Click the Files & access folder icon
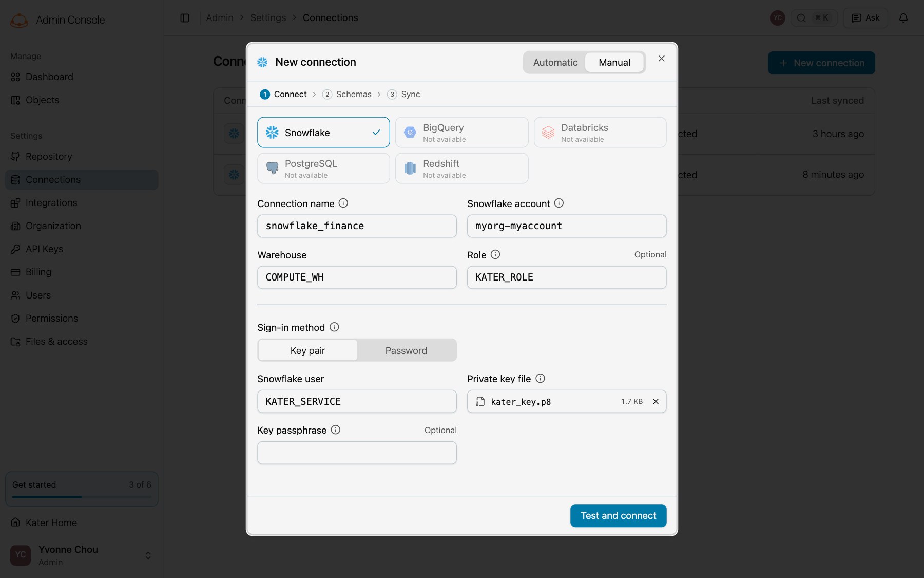This screenshot has height=578, width=924. coord(15,342)
